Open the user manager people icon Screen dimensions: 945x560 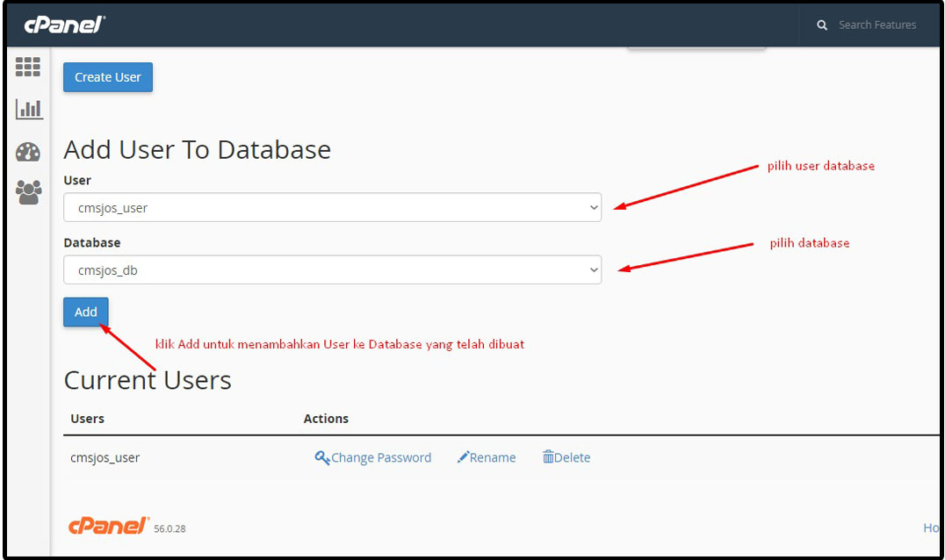click(28, 193)
